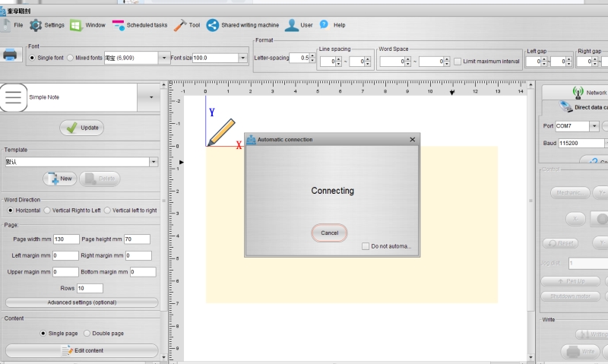Select the Mixed fonts radio button
608x364 pixels.
[71, 58]
